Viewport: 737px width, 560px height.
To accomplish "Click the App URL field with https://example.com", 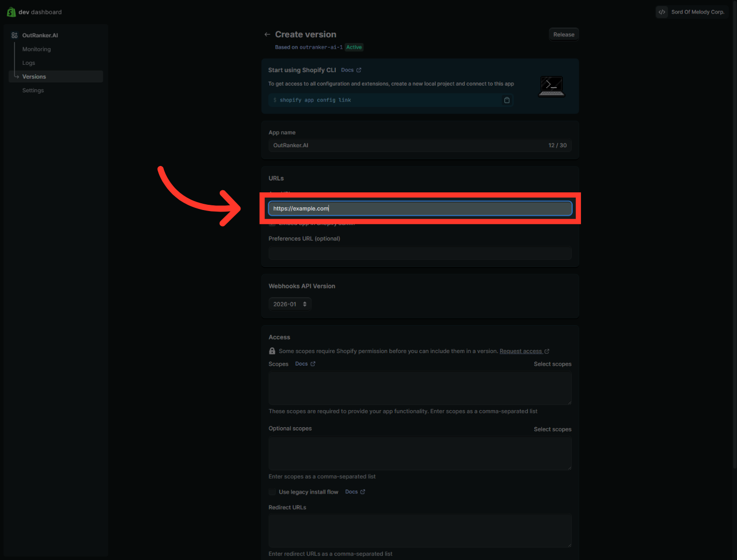I will [x=420, y=208].
